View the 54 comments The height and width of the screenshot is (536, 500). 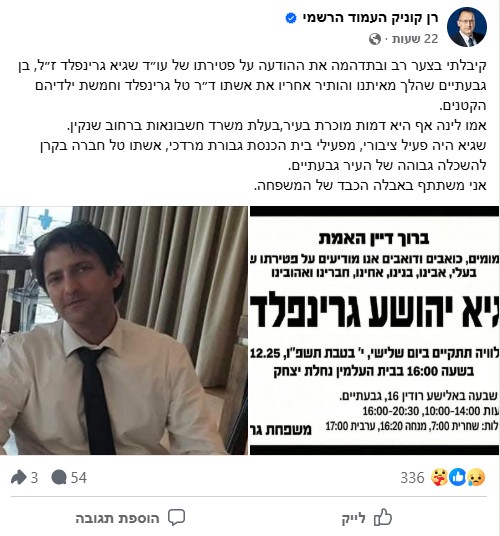tap(79, 478)
